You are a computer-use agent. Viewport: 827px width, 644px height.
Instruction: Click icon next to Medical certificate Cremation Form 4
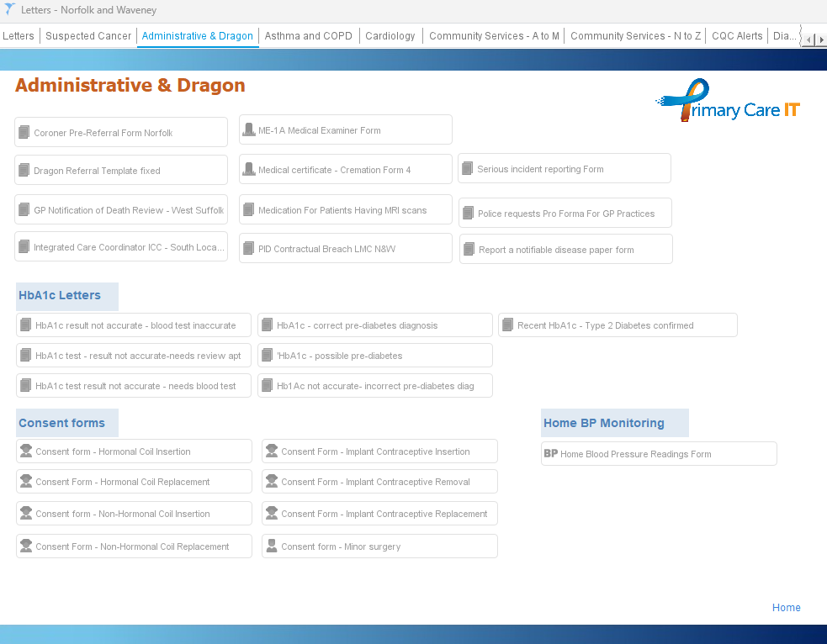click(249, 169)
